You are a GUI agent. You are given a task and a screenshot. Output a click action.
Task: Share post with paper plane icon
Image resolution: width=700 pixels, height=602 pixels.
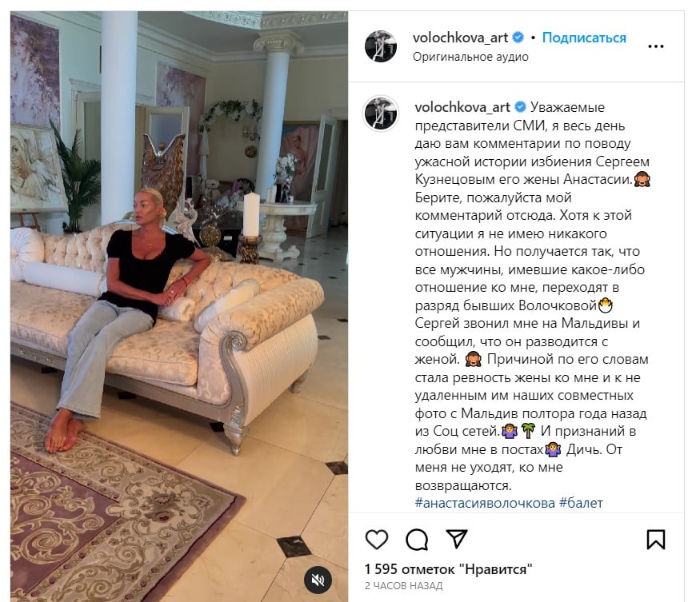tap(456, 539)
